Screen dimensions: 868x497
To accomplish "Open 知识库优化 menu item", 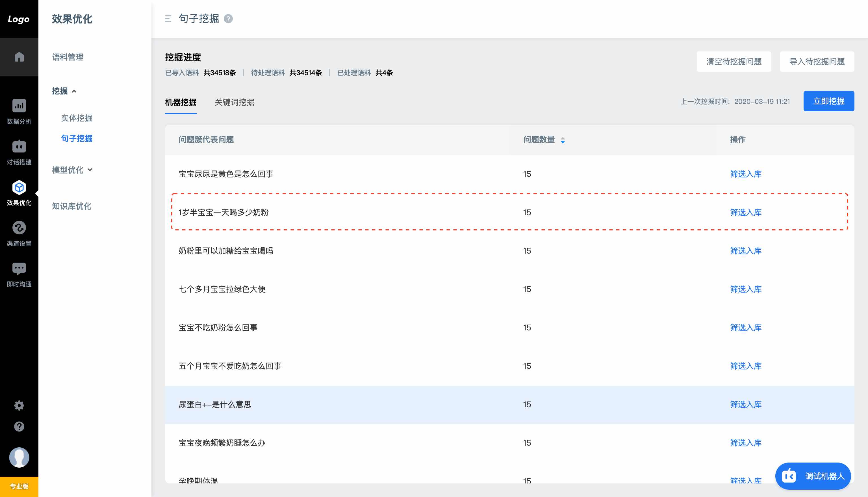I will click(x=71, y=206).
